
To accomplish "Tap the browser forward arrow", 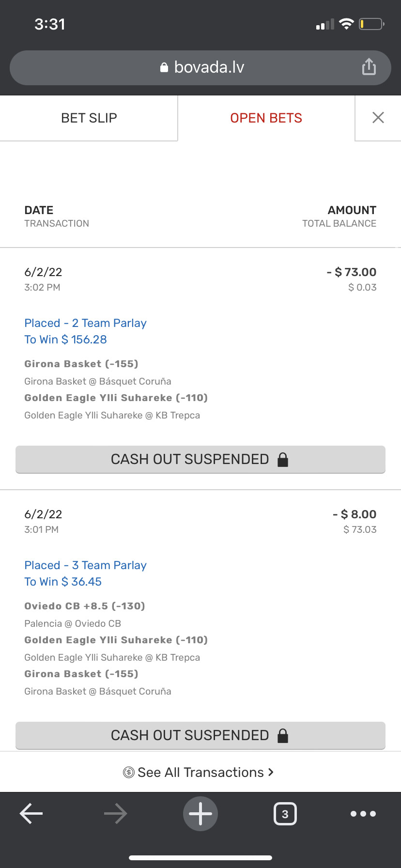I will click(115, 814).
